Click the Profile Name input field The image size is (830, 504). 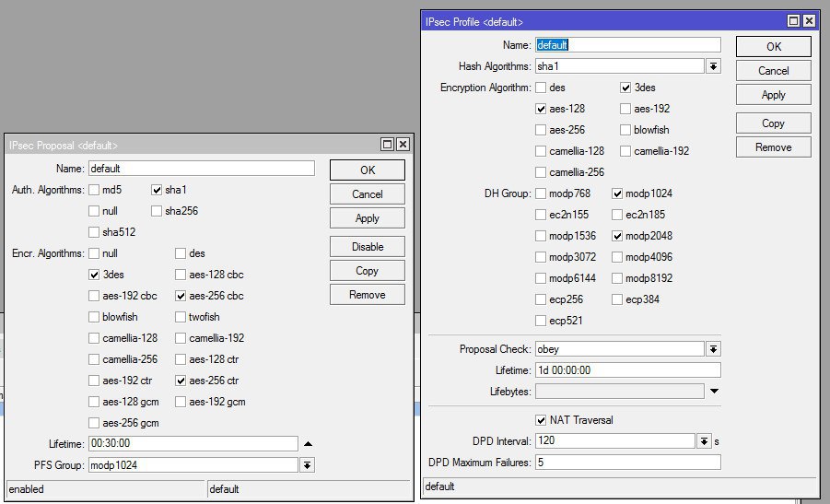(x=627, y=45)
